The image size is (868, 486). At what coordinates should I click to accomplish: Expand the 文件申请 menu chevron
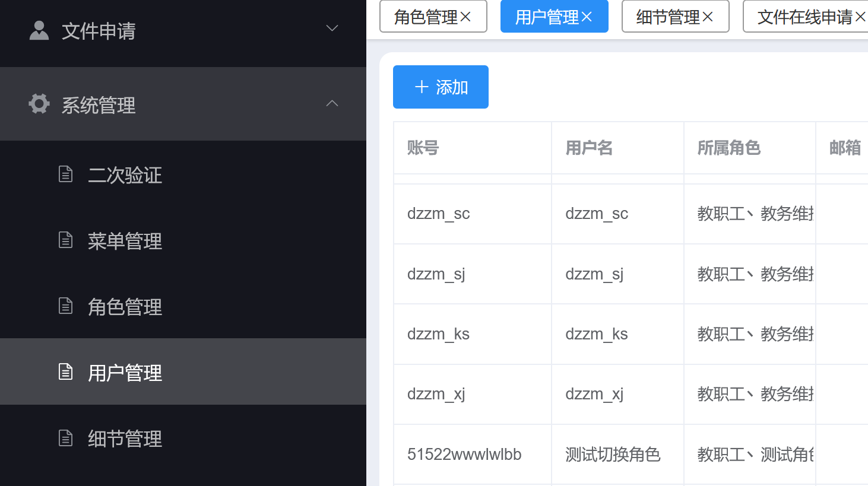332,28
